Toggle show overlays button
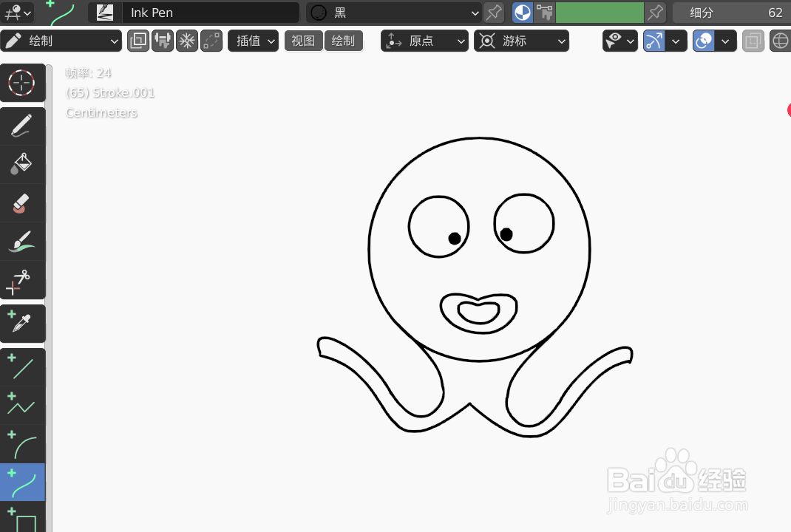Screen dimensions: 791x532 [703, 41]
